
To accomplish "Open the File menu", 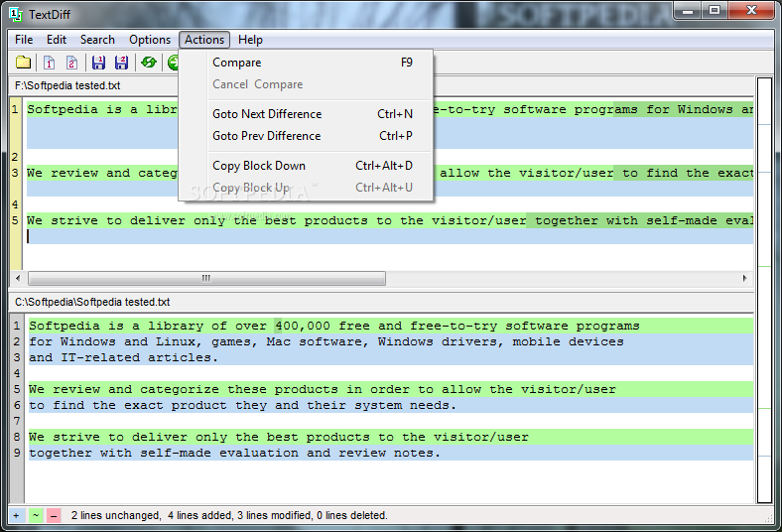I will pos(24,40).
